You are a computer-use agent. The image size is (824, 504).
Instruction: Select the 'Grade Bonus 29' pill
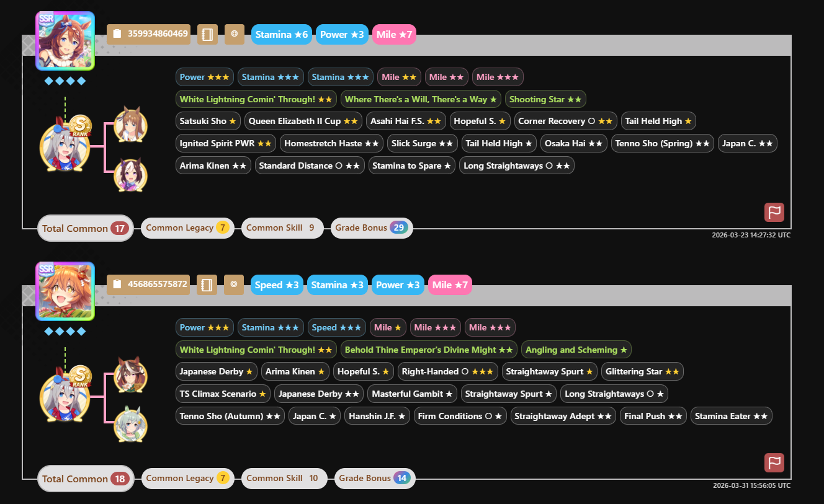372,228
